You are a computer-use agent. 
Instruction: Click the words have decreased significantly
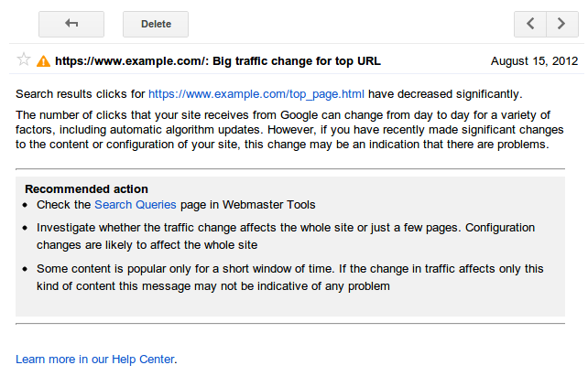pyautogui.click(x=446, y=93)
